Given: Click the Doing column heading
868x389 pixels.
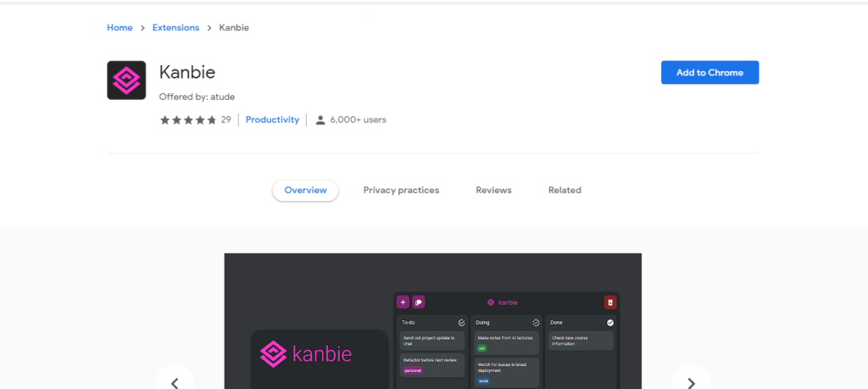Looking at the screenshot, I should 482,323.
